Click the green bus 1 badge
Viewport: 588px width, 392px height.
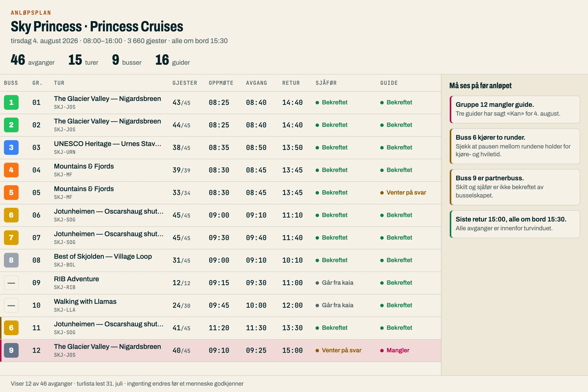(x=11, y=102)
